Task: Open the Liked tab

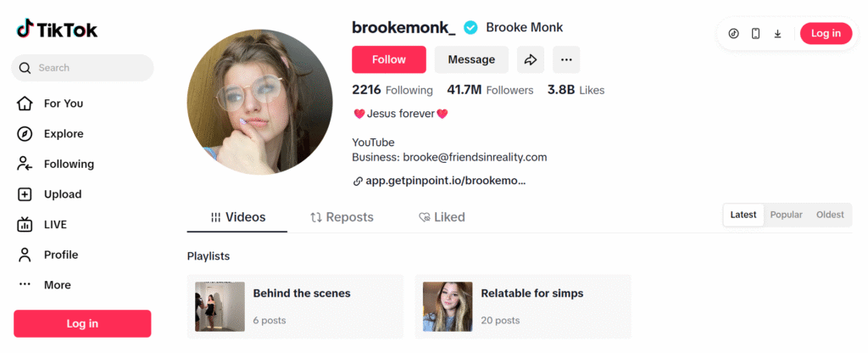Action: (442, 217)
